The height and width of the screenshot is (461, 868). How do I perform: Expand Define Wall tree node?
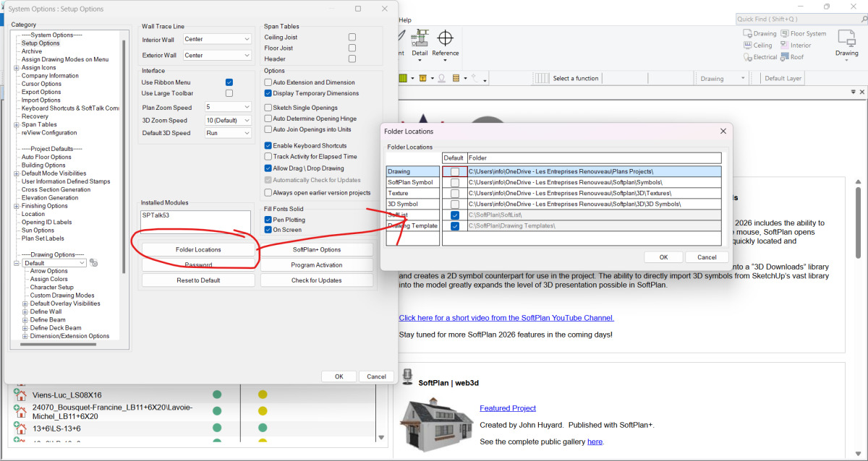pyautogui.click(x=25, y=311)
